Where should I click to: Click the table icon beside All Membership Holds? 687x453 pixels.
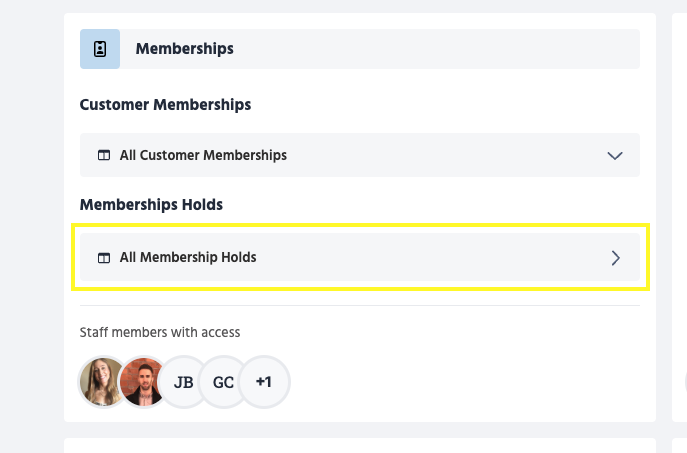(x=103, y=258)
